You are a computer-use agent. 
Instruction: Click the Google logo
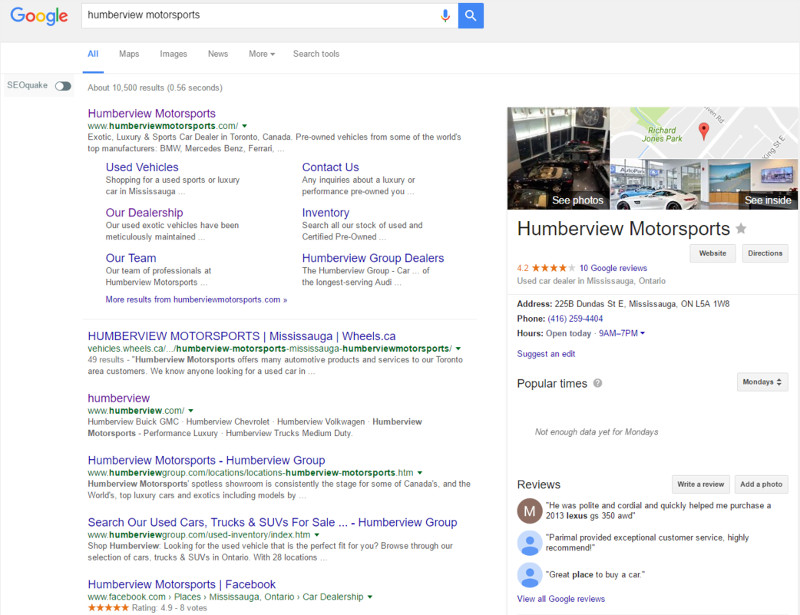tap(38, 16)
